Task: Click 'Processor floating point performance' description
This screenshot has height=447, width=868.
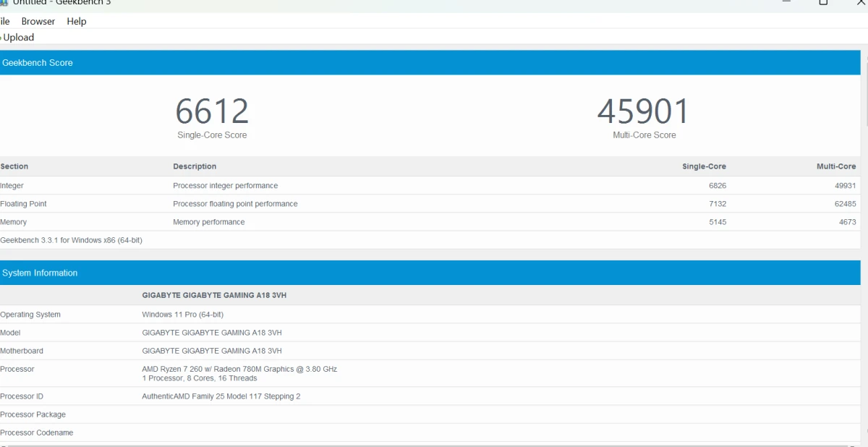Action: pos(235,204)
